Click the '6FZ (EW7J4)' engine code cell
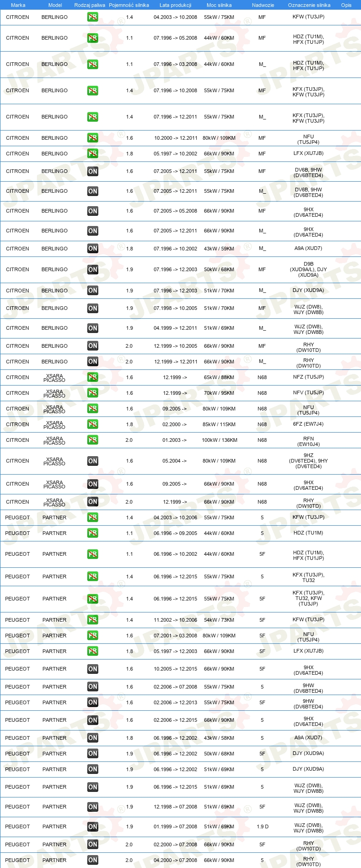361x868 pixels. [308, 424]
